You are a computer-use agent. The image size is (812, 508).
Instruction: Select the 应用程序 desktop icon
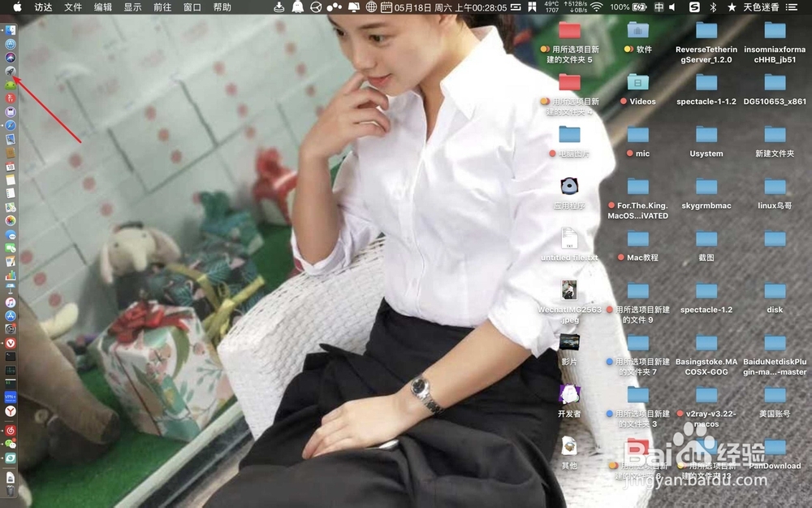tap(569, 193)
